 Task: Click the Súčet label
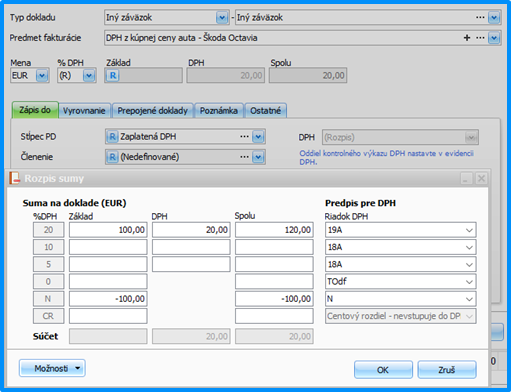(x=45, y=336)
